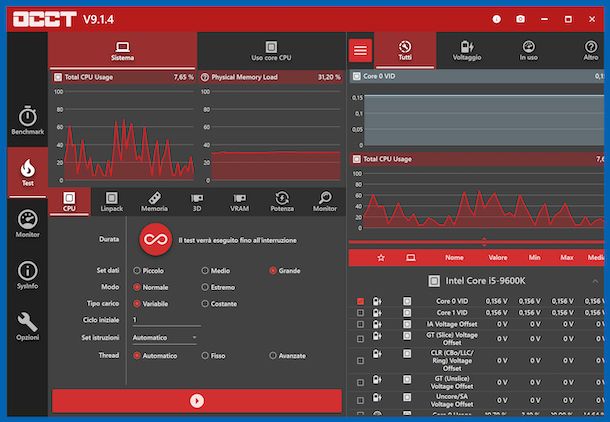Image resolution: width=610 pixels, height=422 pixels.
Task: Click the laptop column header icon
Action: [x=410, y=257]
